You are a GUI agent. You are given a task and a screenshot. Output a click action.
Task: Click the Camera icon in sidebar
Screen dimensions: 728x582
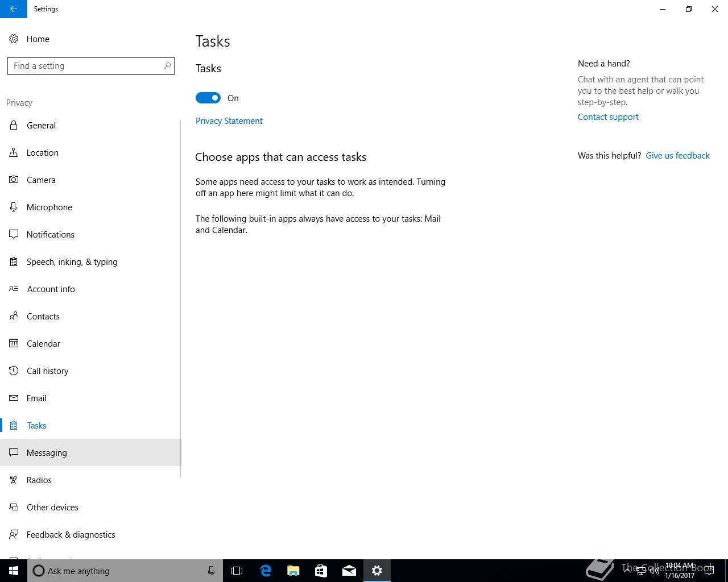point(14,180)
